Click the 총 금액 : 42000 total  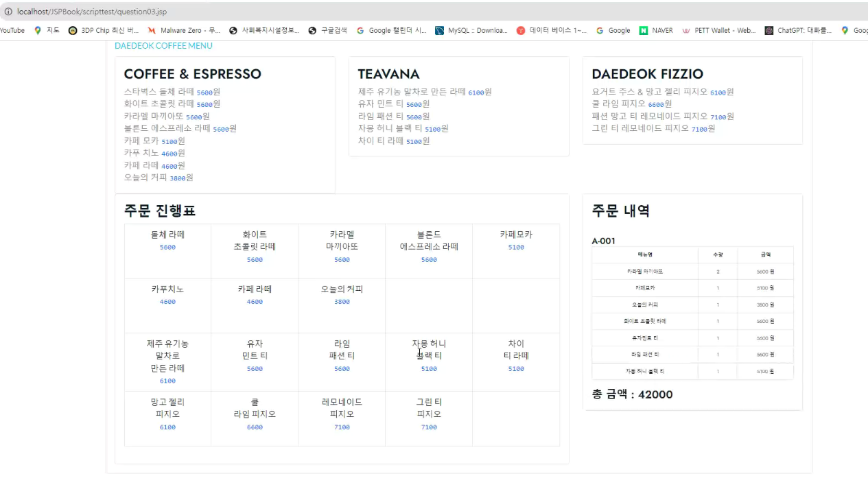tap(633, 394)
